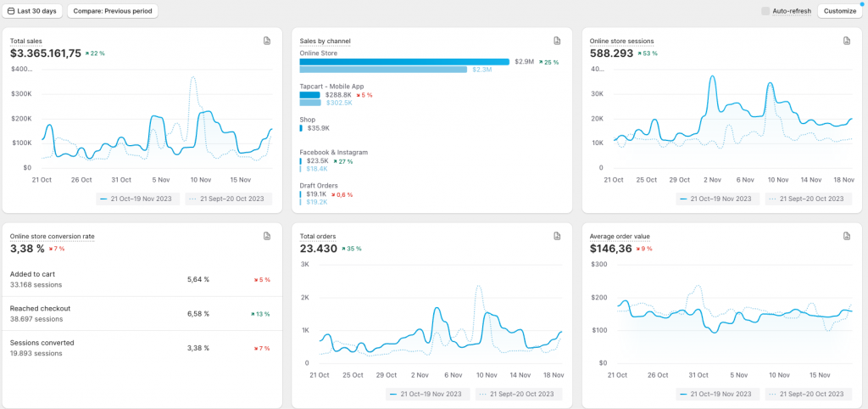Toggle 21 Sept–20 Oct 2023 legend in Total orders
The height and width of the screenshot is (409, 868).
pyautogui.click(x=520, y=394)
